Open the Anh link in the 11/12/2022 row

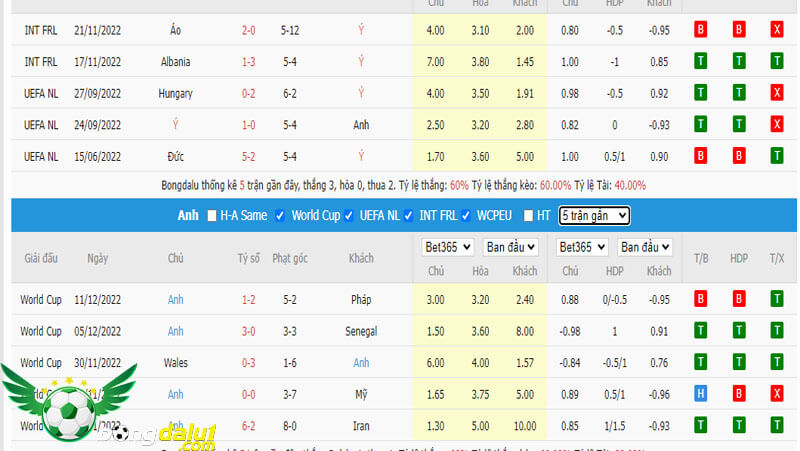coord(176,299)
